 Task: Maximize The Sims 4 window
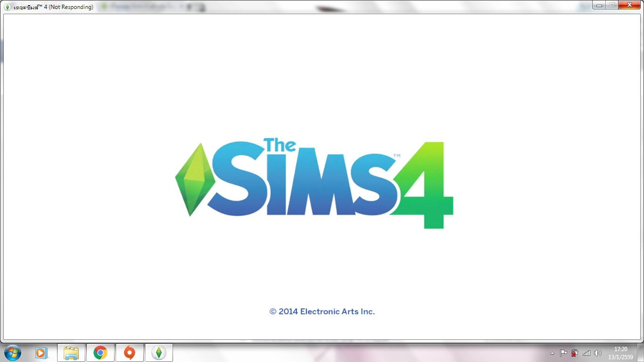pyautogui.click(x=612, y=5)
